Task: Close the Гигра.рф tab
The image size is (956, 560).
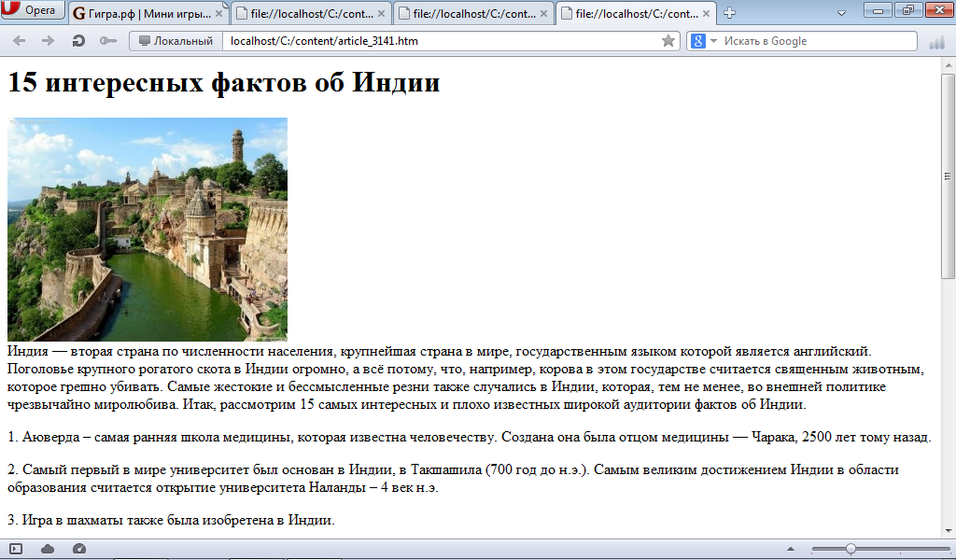Action: (218, 13)
